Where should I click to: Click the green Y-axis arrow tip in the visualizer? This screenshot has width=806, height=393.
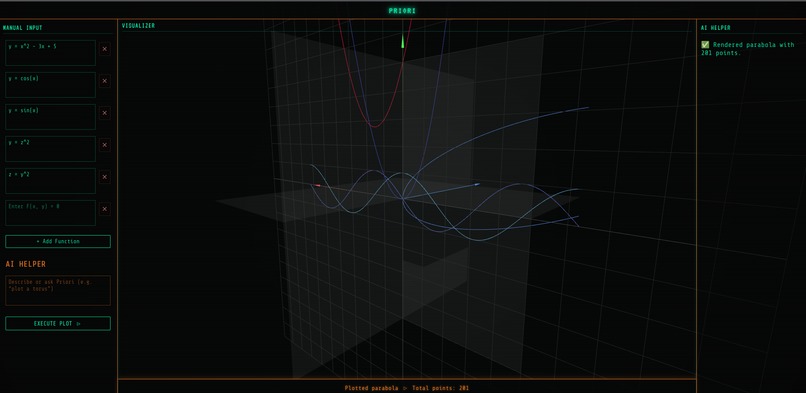click(402, 41)
